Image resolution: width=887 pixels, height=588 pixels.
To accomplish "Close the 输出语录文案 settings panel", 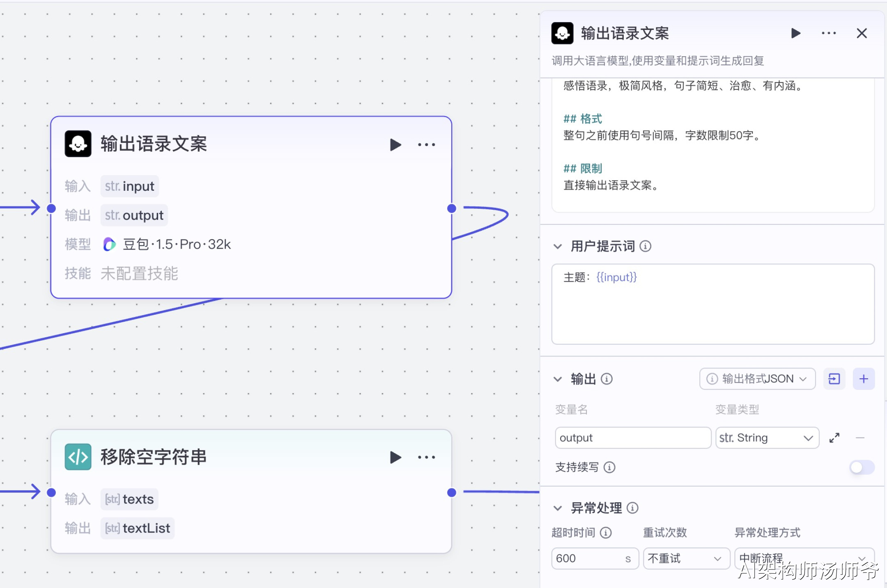I will (862, 33).
